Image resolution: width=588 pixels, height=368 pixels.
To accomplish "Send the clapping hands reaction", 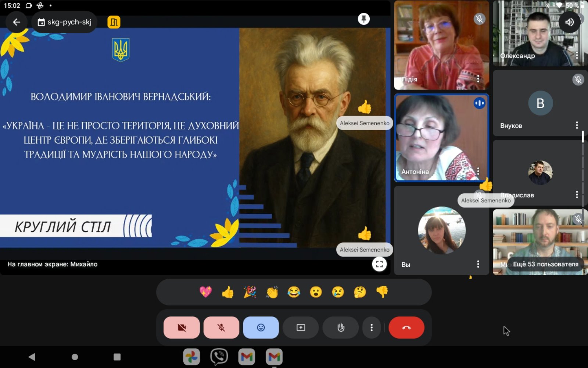I will (272, 292).
